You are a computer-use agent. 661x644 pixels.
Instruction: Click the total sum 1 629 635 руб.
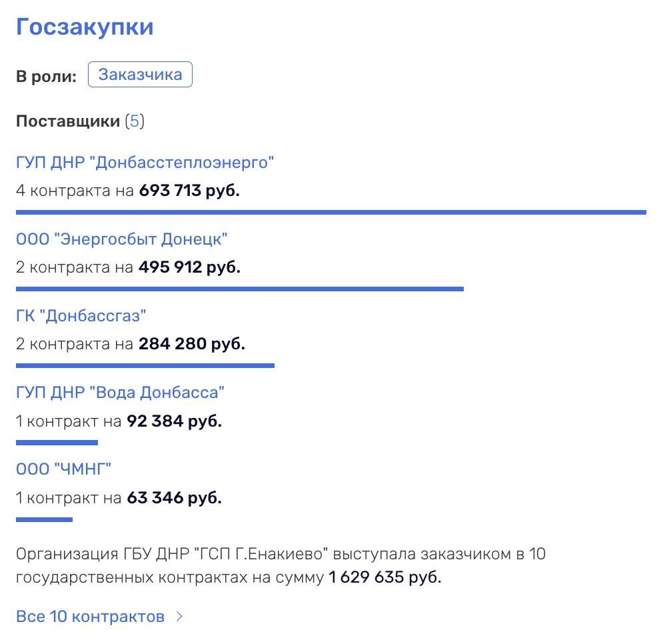[384, 577]
